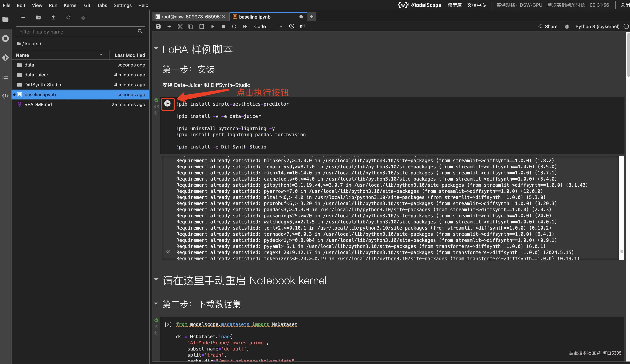Interrupt the kernel with stop button
This screenshot has width=630, height=364.
[x=223, y=26]
